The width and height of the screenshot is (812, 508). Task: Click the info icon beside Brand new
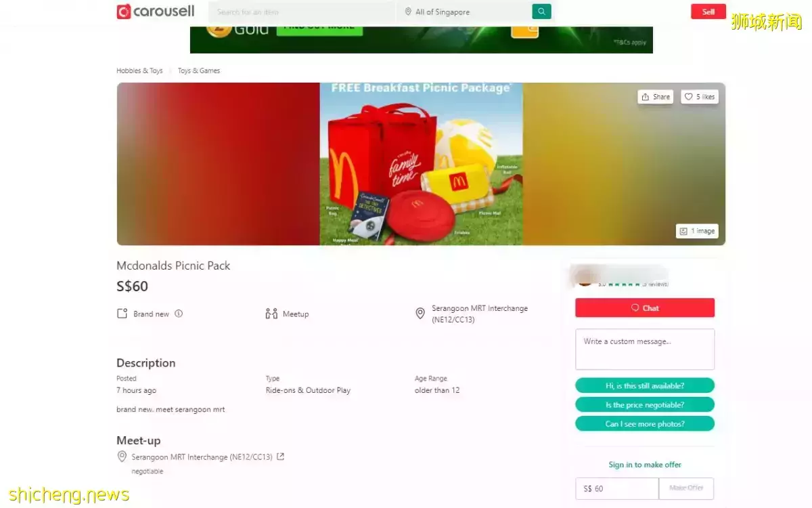pos(179,314)
